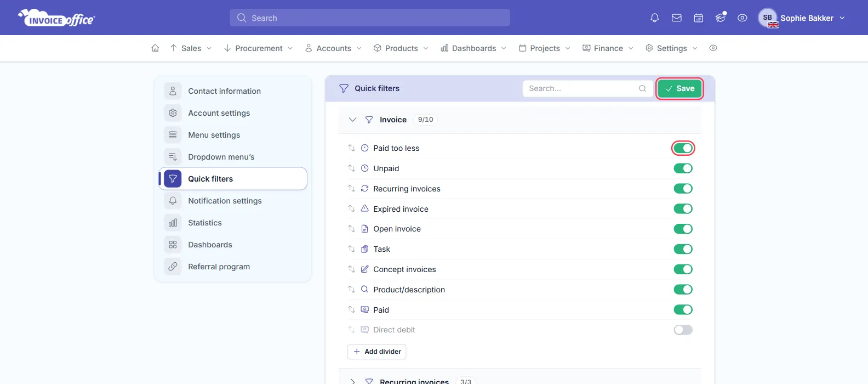
Task: Click the Account settings gear icon
Action: [x=173, y=113]
